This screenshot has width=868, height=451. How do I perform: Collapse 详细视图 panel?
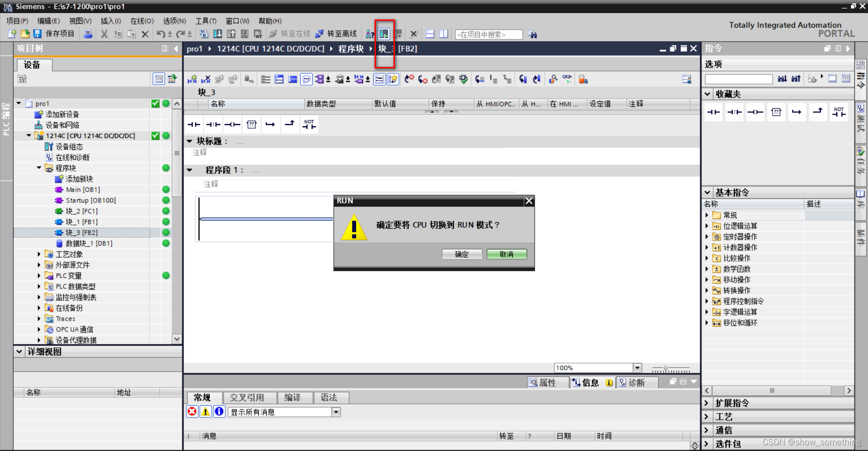coord(19,352)
